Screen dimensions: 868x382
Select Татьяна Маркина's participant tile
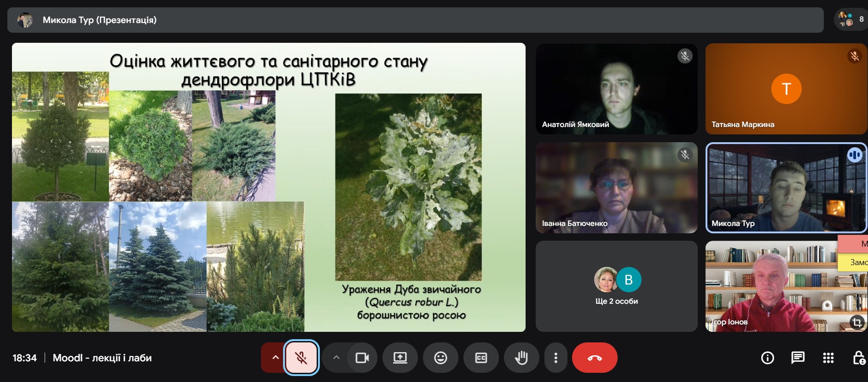point(786,89)
